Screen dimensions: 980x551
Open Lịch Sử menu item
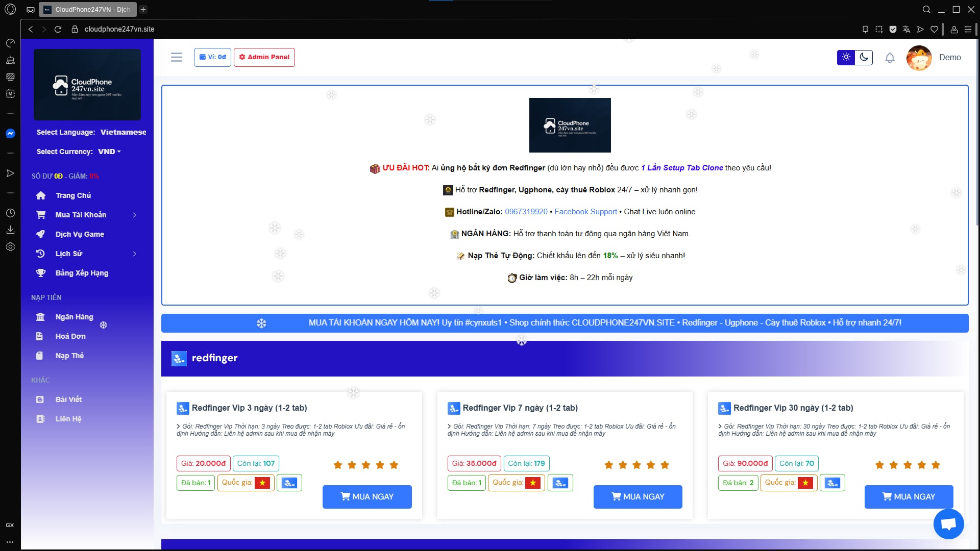68,254
